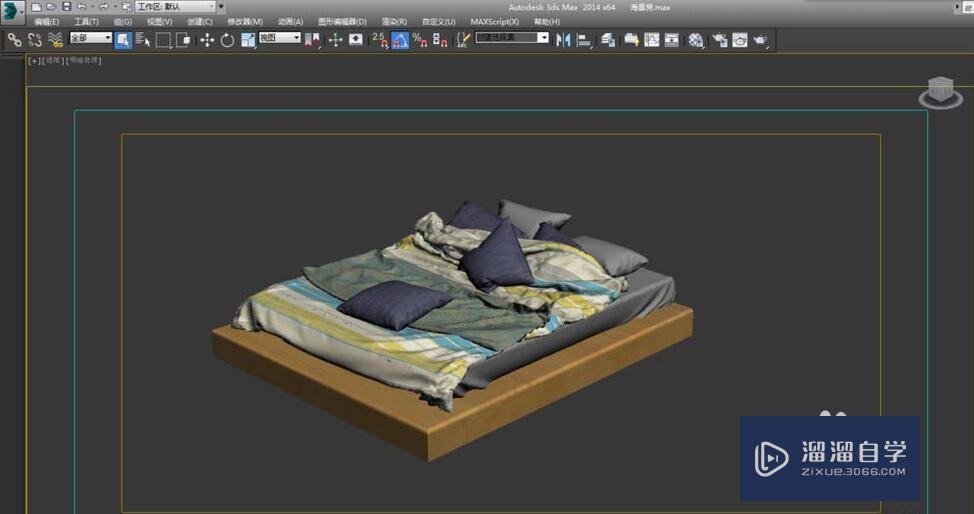
Task: Toggle Percent Snap
Action: click(420, 40)
